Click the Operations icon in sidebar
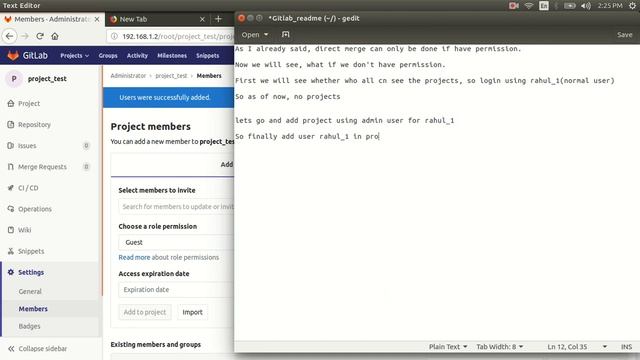The height and width of the screenshot is (360, 640). pos(11,209)
